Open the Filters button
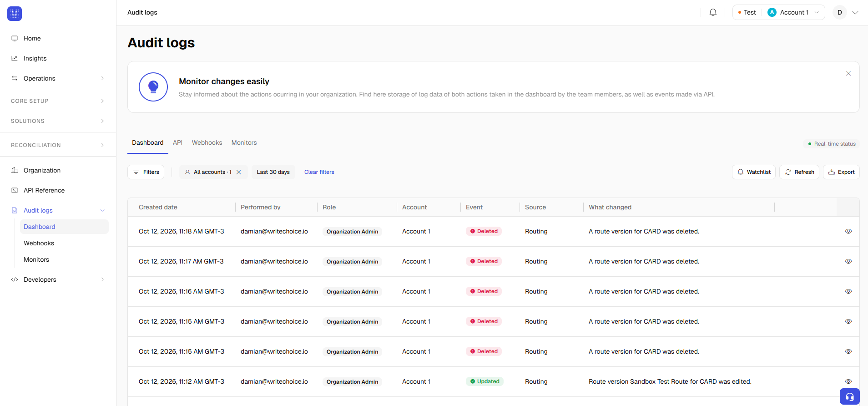This screenshot has height=406, width=868. coord(146,172)
